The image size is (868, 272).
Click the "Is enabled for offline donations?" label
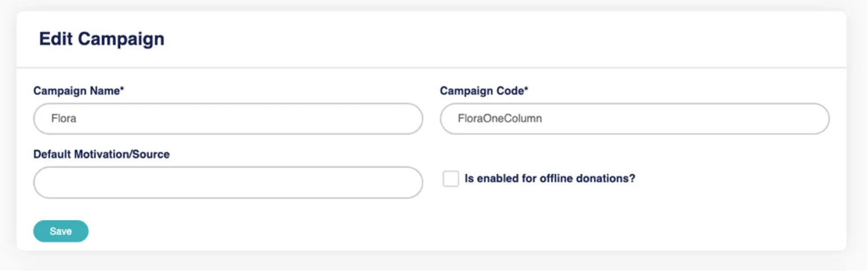coord(549,179)
